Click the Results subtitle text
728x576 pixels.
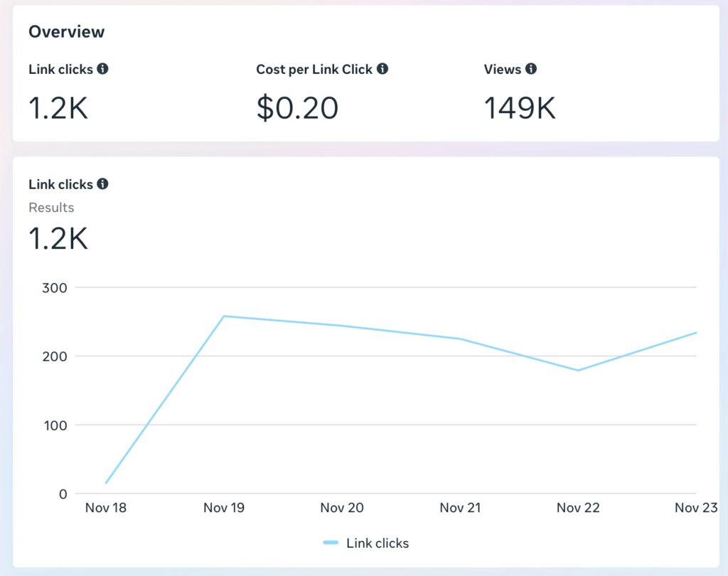51,208
